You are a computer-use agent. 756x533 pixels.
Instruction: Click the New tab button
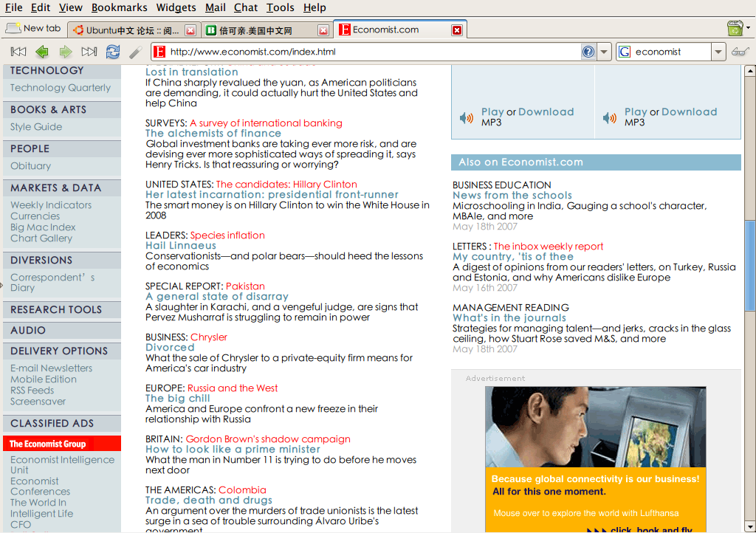(33, 29)
